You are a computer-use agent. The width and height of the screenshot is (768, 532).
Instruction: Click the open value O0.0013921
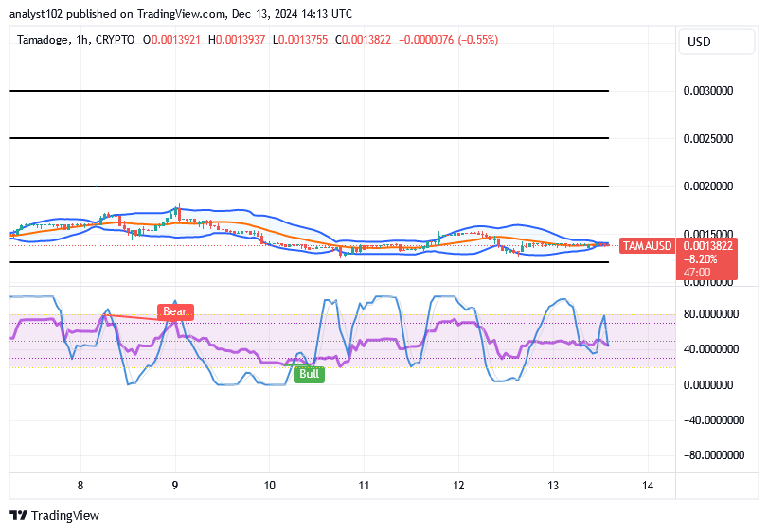(171, 40)
